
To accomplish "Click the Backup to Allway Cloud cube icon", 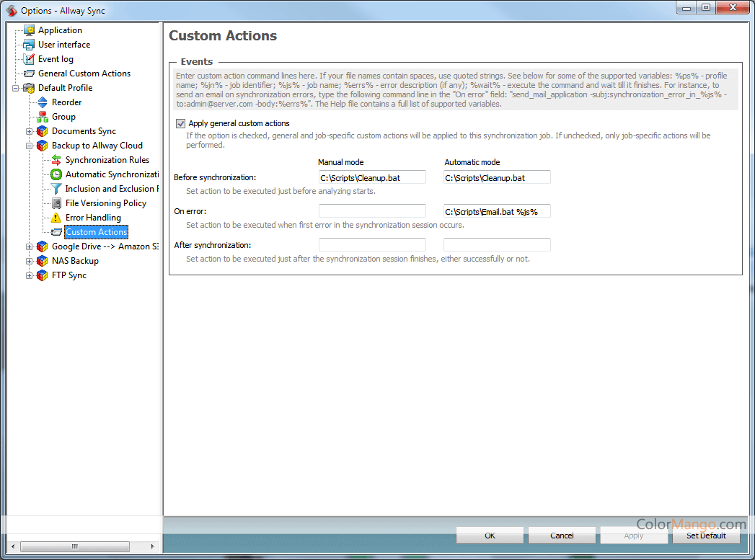I will 43,146.
